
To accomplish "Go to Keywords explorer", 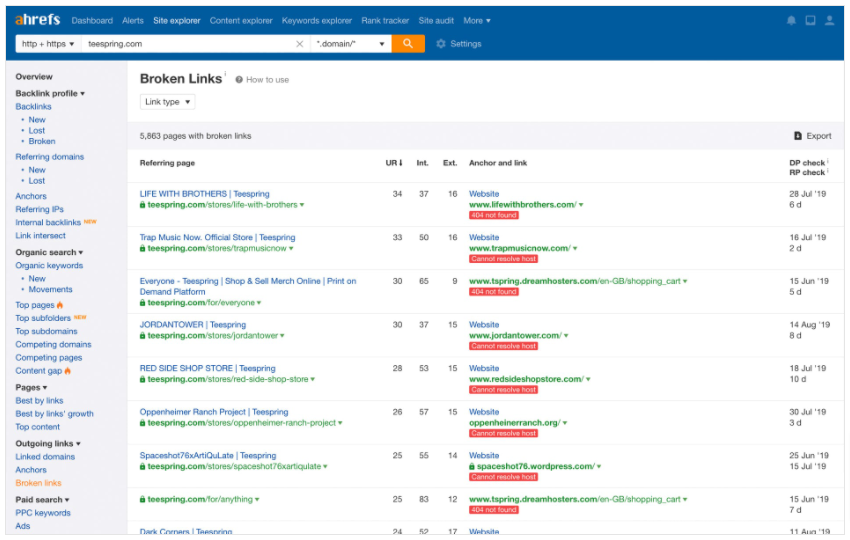I will tap(317, 21).
